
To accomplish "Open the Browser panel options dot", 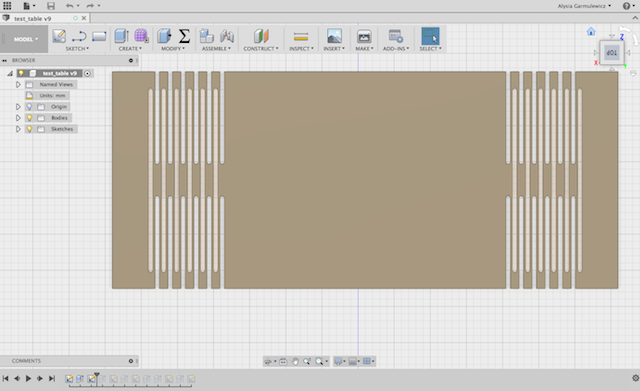I will [x=131, y=60].
